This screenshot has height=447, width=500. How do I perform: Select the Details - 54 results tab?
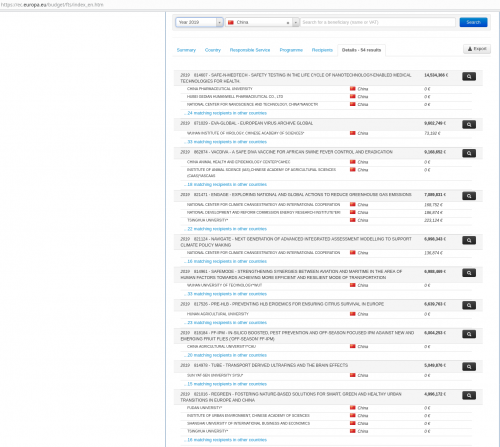(361, 50)
